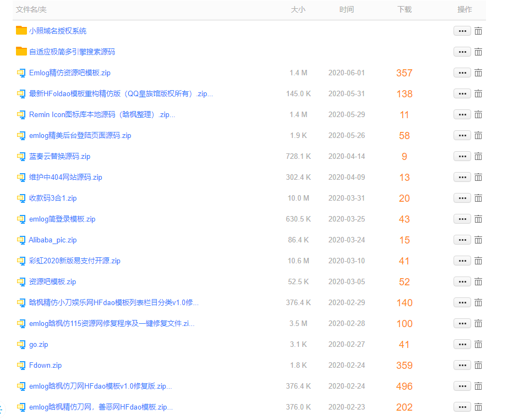Open the emlog精美后台登陆页面源码.zip link
This screenshot has width=508, height=420.
(x=79, y=135)
